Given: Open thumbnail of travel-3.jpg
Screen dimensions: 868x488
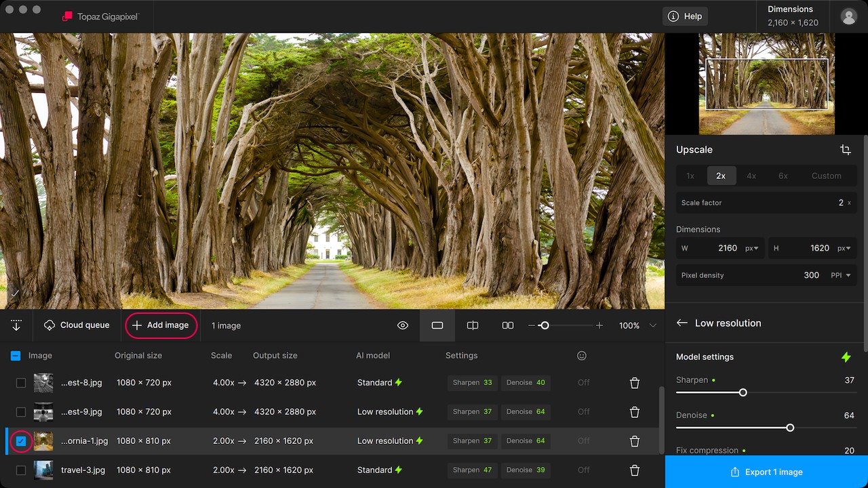Looking at the screenshot, I should (x=43, y=470).
